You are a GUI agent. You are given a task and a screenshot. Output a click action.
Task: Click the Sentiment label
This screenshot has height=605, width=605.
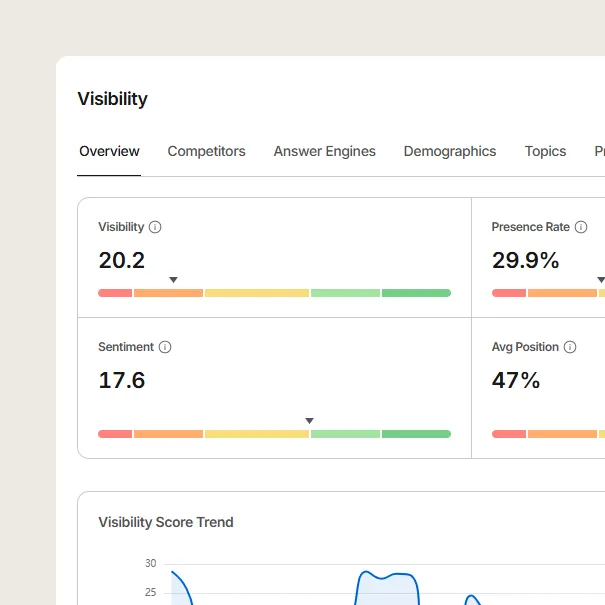[126, 347]
